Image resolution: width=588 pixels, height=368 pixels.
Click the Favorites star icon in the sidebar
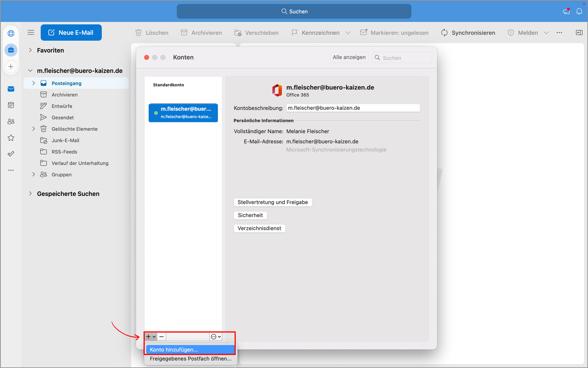[11, 138]
